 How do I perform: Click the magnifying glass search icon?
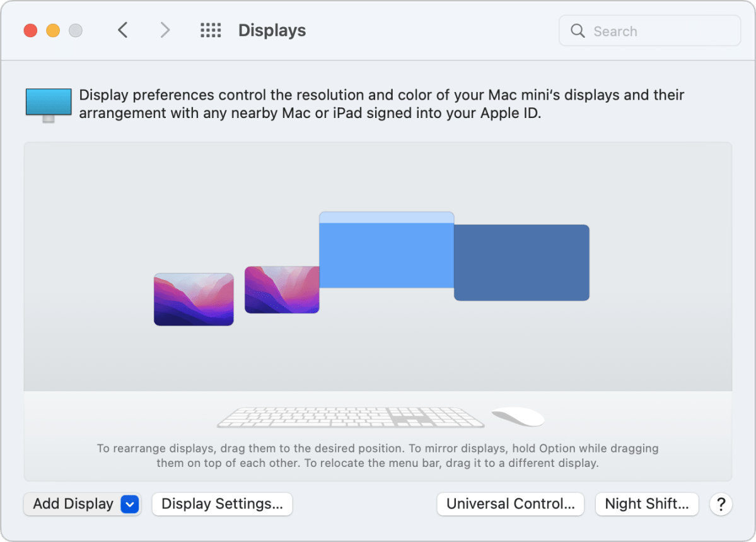(x=578, y=31)
